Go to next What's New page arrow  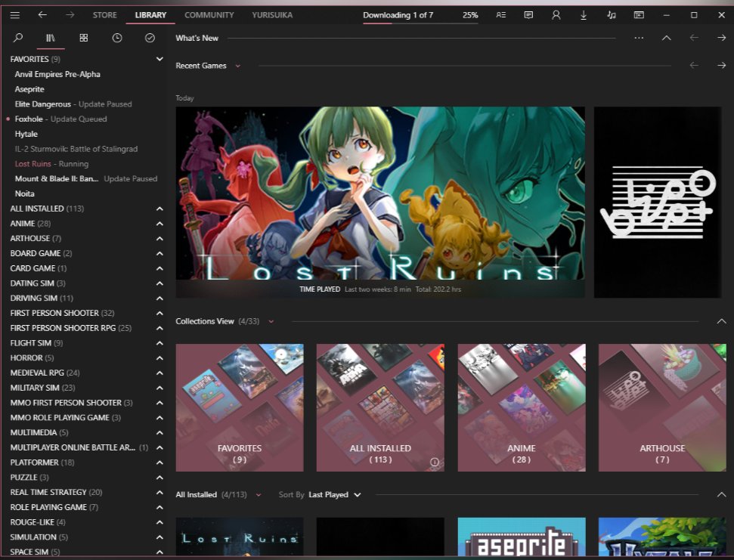721,38
